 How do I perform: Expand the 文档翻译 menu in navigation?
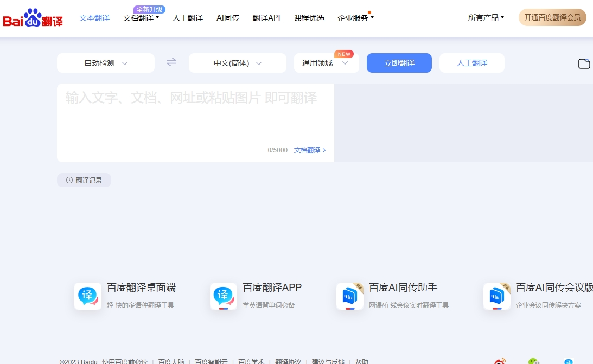tap(141, 18)
